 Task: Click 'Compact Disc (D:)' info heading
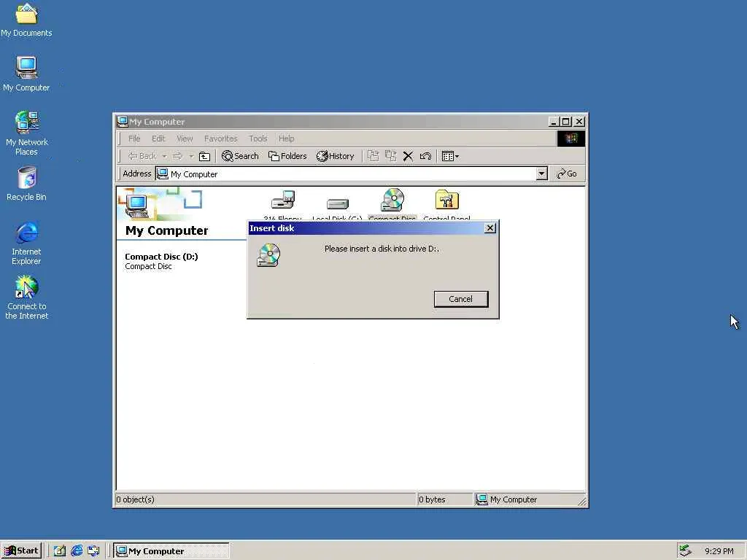[x=161, y=256]
